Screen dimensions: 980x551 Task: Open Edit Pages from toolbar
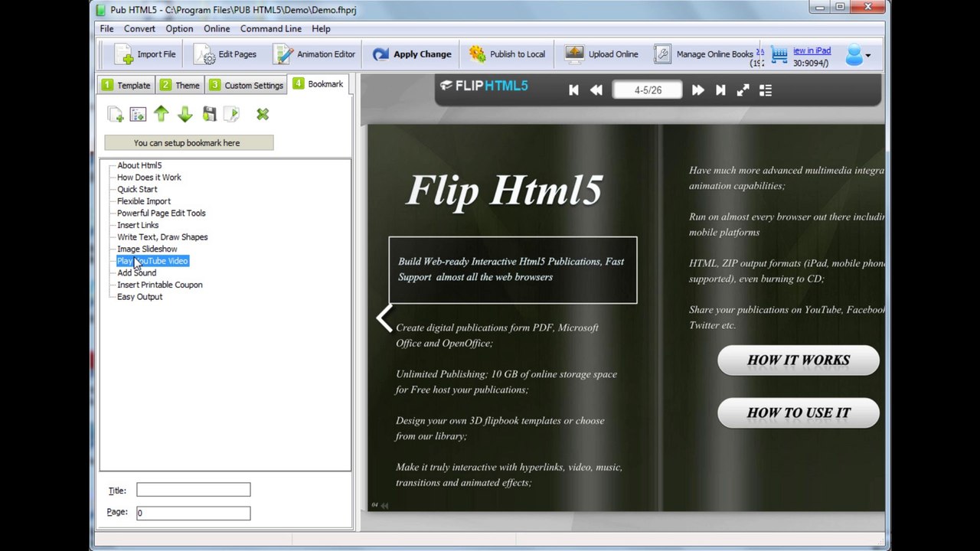[225, 54]
